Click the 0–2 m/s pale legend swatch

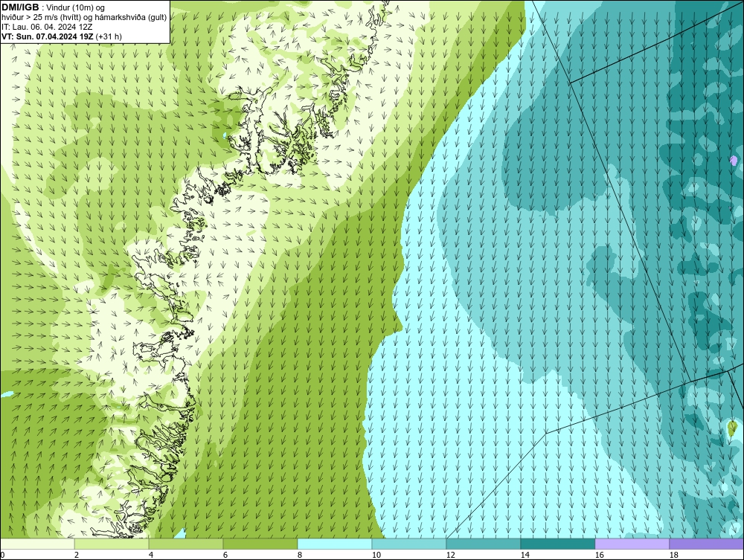pyautogui.click(x=37, y=544)
